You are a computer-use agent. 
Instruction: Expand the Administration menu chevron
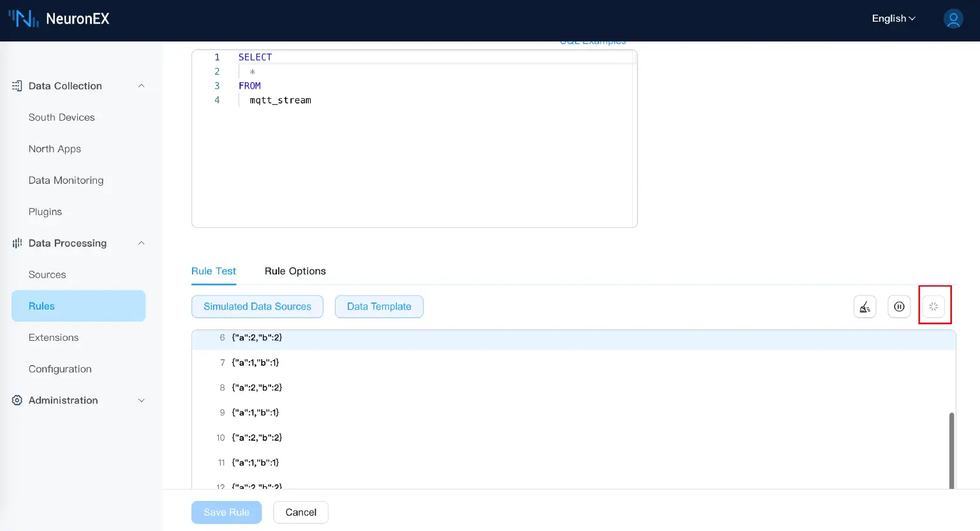pyautogui.click(x=142, y=400)
